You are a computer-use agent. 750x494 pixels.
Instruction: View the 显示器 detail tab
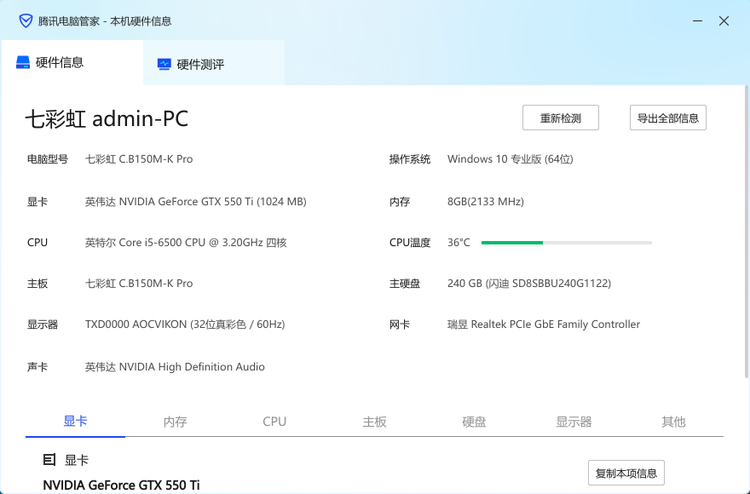coord(574,421)
